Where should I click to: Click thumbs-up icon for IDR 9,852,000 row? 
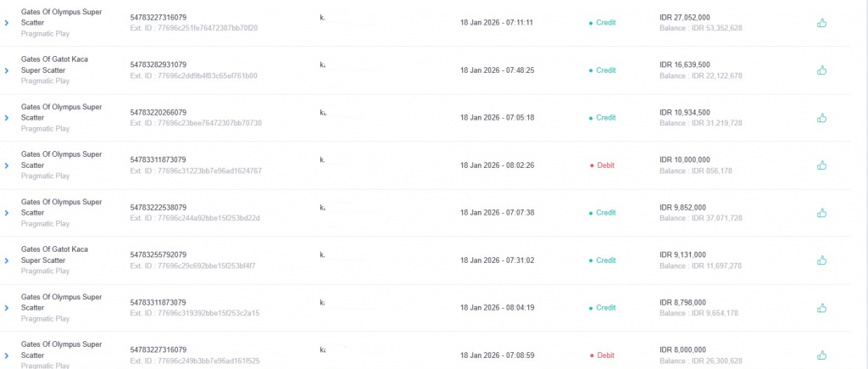click(x=821, y=213)
